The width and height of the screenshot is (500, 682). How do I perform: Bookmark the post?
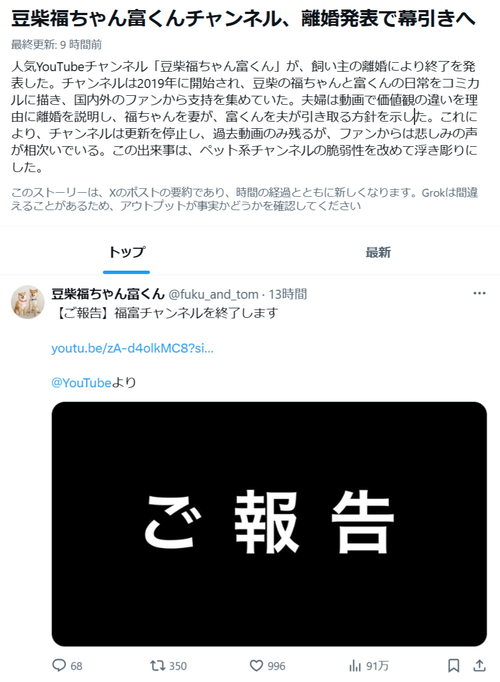click(x=453, y=665)
